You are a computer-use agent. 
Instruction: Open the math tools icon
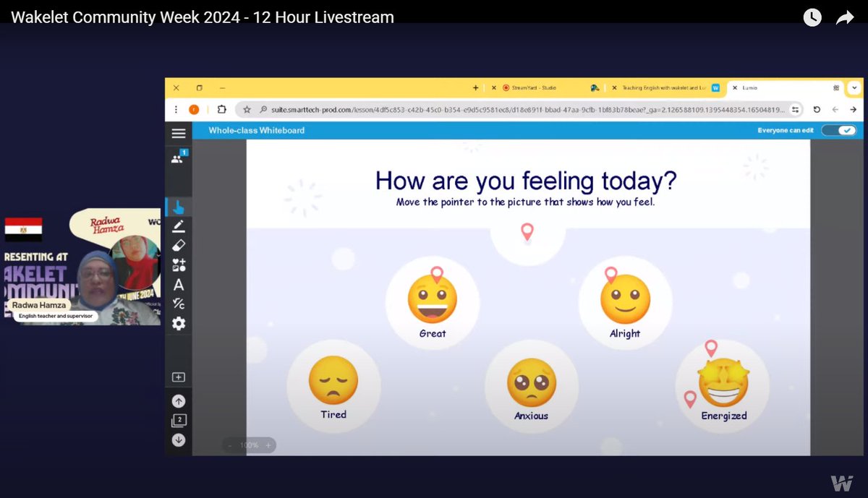[x=179, y=304]
